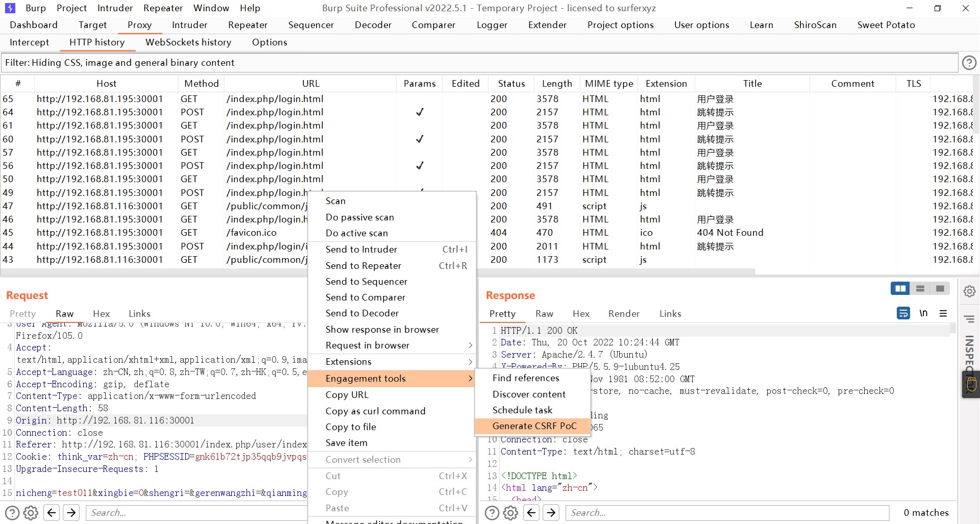Switch to the Decoder tool tab

click(373, 25)
